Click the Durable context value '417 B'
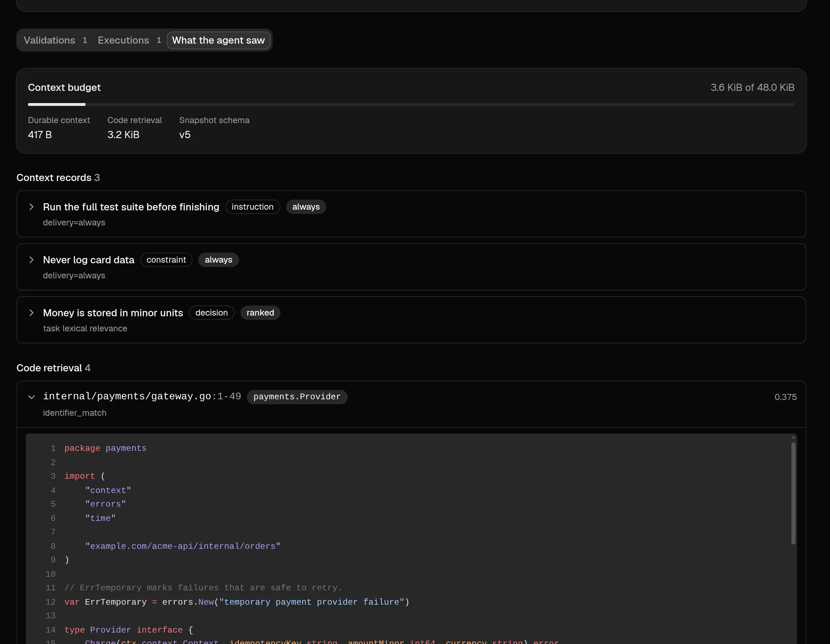Viewport: 830px width, 644px height. [x=40, y=135]
